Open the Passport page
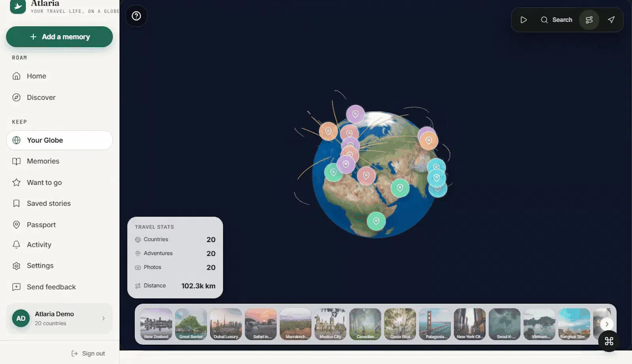Viewport: 632px width, 364px height. point(59,225)
